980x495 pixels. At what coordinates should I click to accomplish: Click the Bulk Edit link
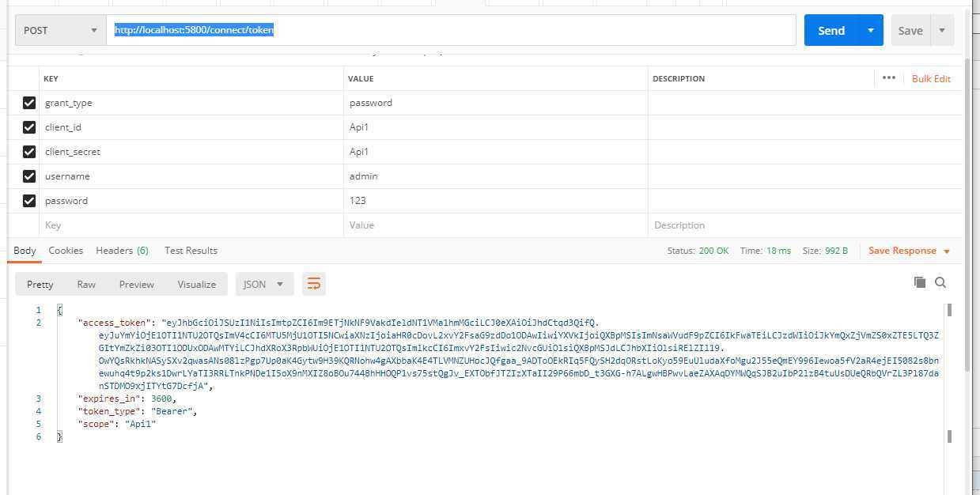931,78
